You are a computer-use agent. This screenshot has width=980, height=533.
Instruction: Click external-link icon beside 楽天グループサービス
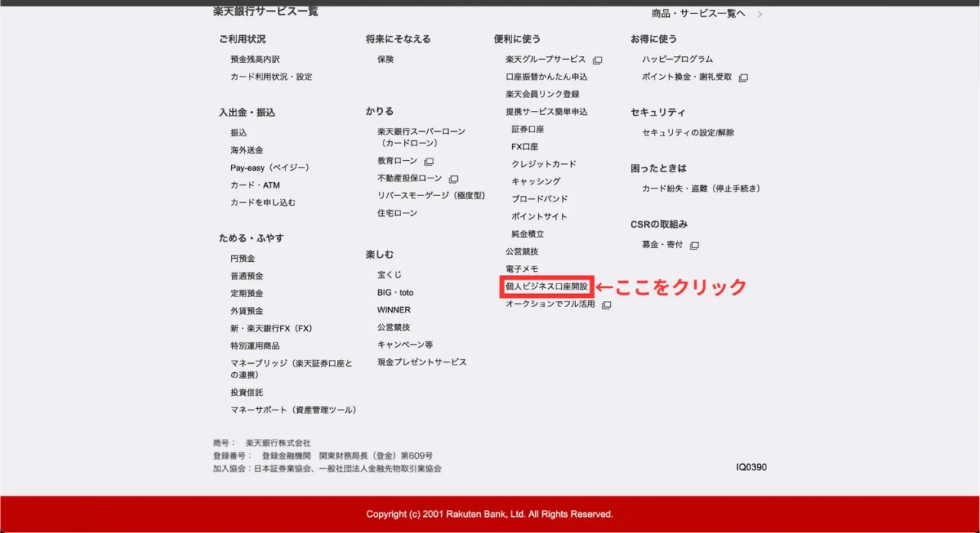coord(598,60)
